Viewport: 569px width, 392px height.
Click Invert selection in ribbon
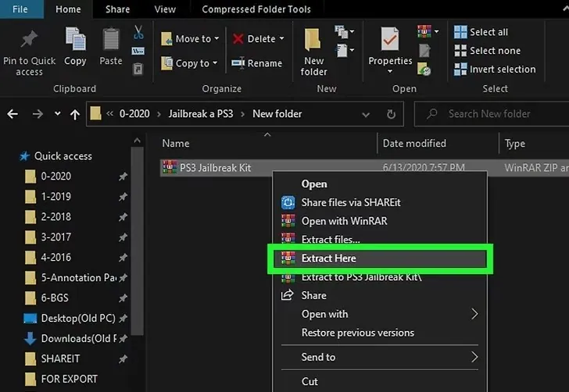(x=495, y=69)
